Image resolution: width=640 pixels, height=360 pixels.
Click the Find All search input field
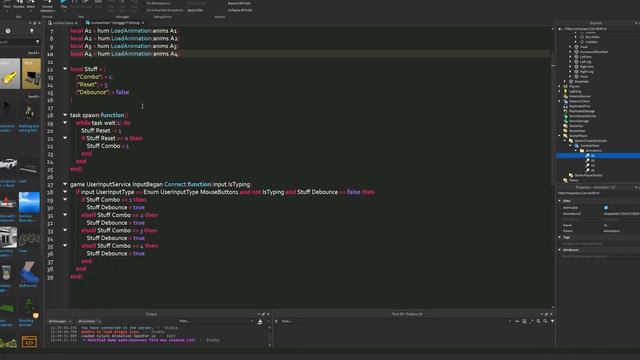point(396,322)
